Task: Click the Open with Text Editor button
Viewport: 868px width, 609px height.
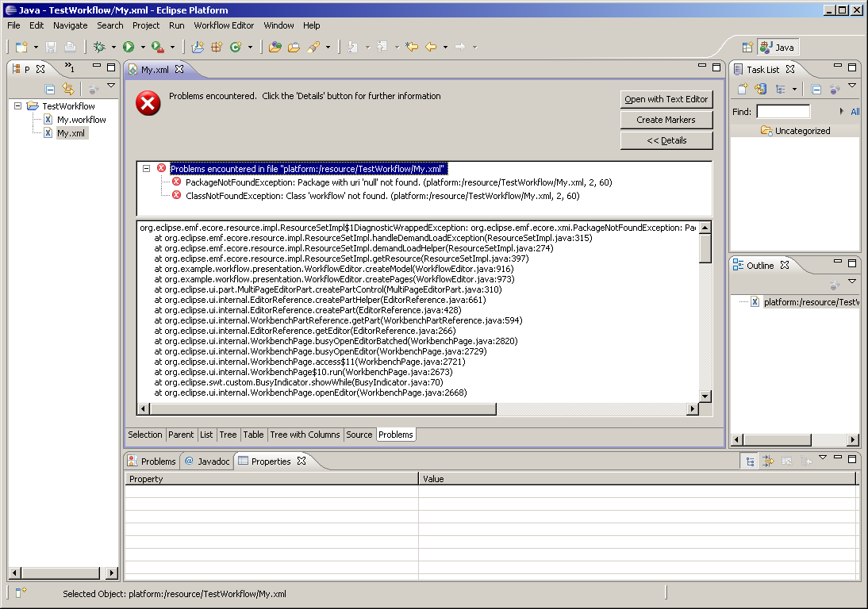Action: tap(666, 99)
